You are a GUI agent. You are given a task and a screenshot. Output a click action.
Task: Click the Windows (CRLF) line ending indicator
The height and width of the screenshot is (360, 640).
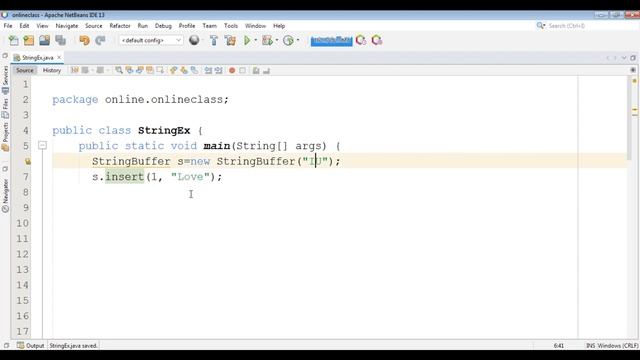click(618, 346)
